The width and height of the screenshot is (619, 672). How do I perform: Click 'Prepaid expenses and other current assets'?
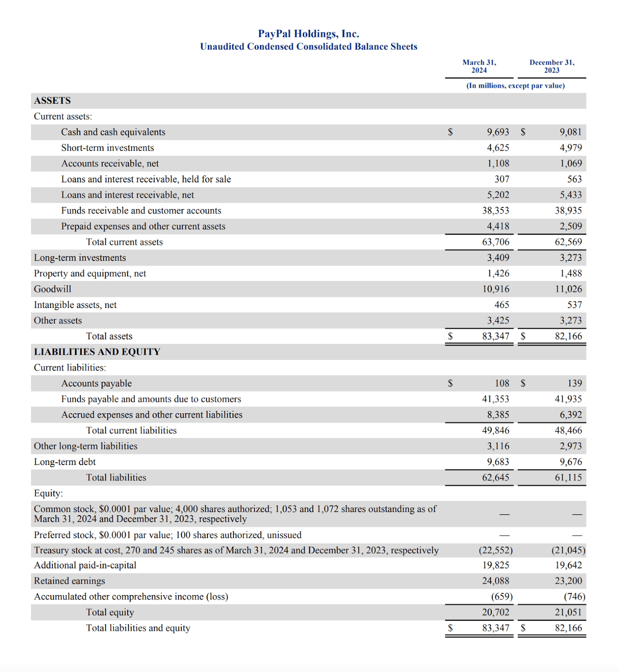point(143,226)
